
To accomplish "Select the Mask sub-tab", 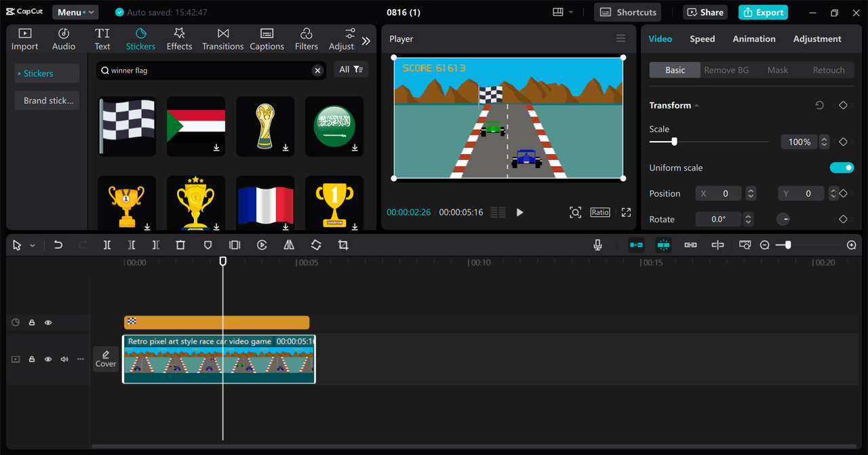I will coord(777,70).
